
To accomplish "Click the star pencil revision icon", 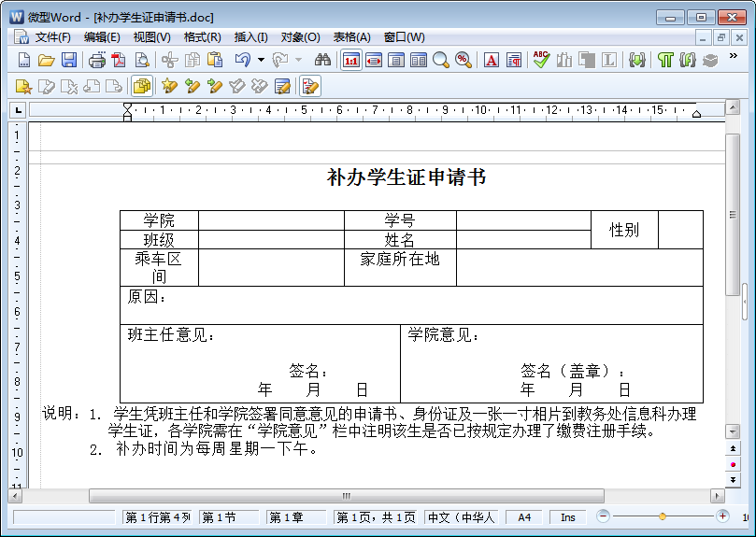I will (169, 87).
